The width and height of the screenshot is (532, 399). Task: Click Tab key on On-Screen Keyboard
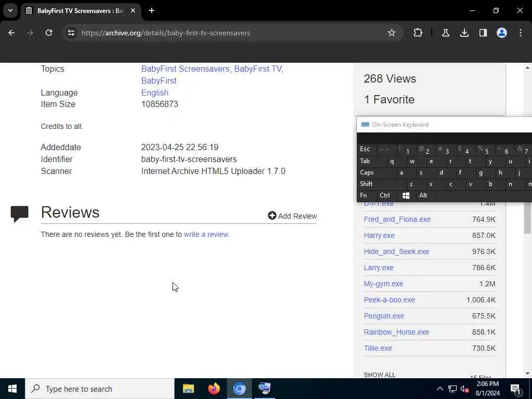371,161
